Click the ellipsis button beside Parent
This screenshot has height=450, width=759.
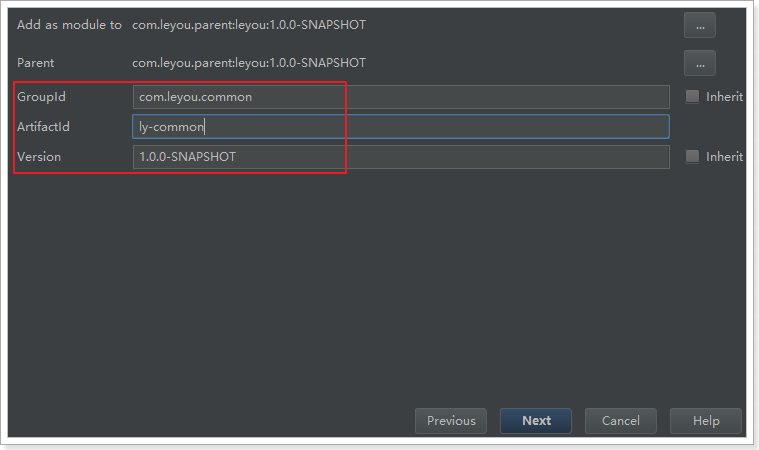click(x=699, y=63)
